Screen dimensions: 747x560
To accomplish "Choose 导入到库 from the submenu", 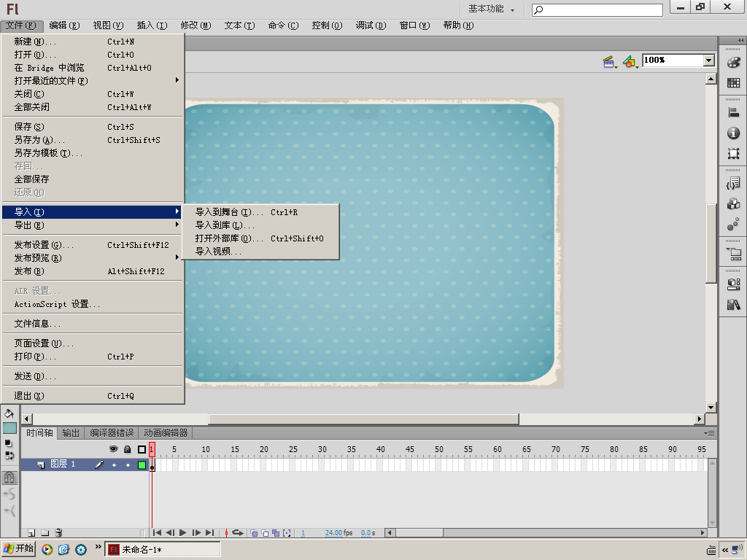I will (260, 225).
